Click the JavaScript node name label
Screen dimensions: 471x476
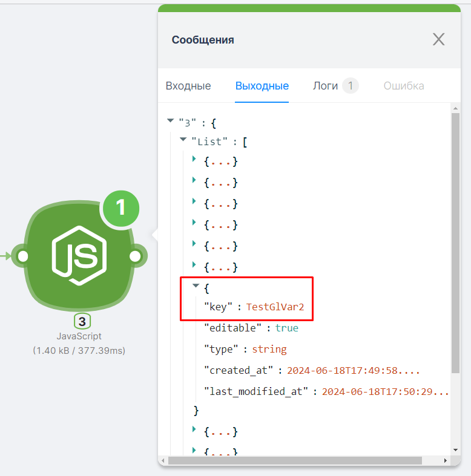pos(79,336)
